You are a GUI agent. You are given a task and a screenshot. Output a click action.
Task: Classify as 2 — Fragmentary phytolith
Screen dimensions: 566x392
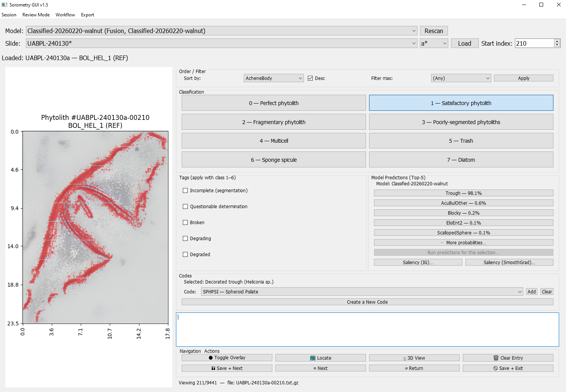(273, 122)
